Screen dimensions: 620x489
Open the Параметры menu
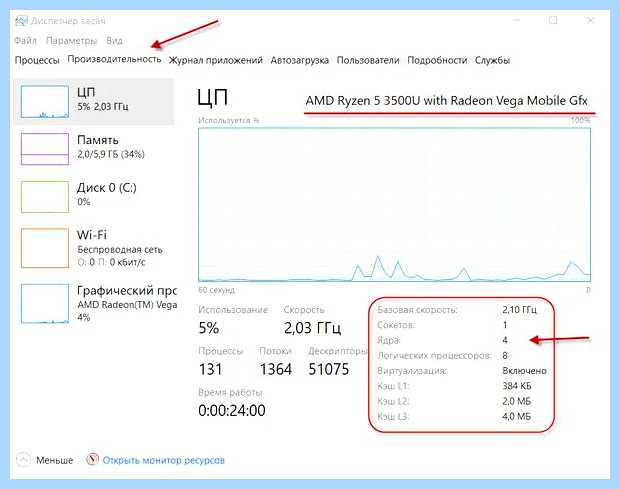pyautogui.click(x=72, y=41)
